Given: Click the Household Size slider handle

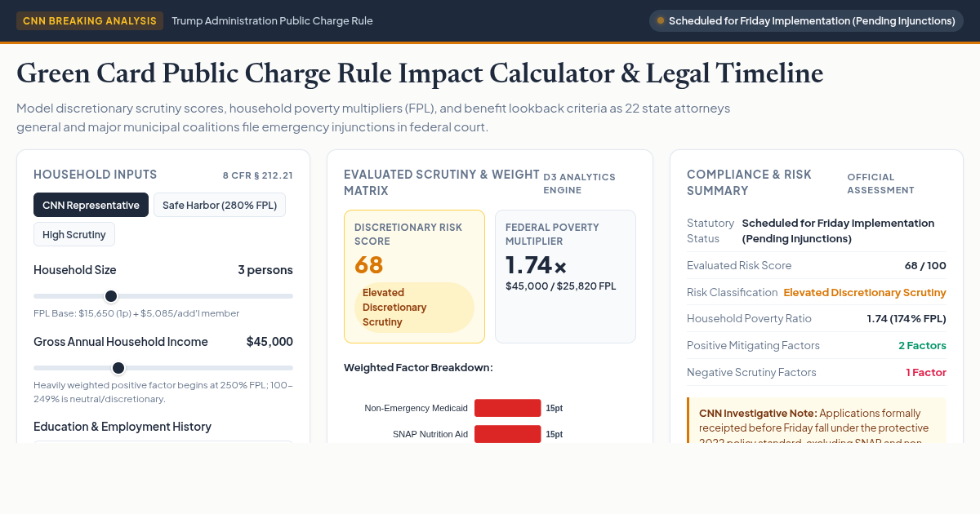Looking at the screenshot, I should point(111,296).
